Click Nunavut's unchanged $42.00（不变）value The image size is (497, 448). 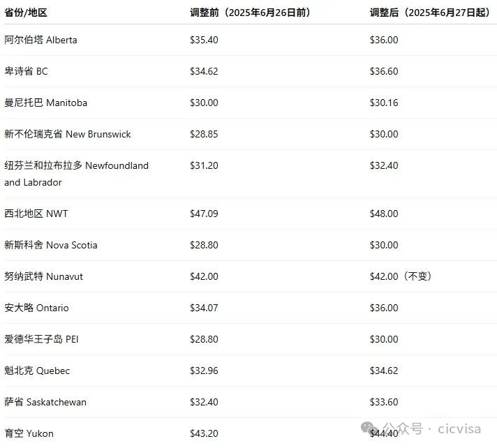click(x=401, y=276)
